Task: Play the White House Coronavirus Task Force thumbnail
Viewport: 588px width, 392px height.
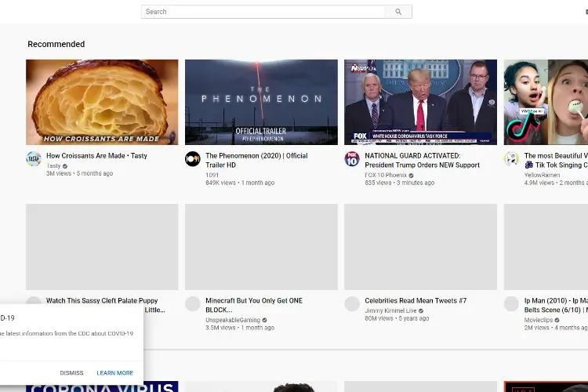Action: pyautogui.click(x=421, y=102)
